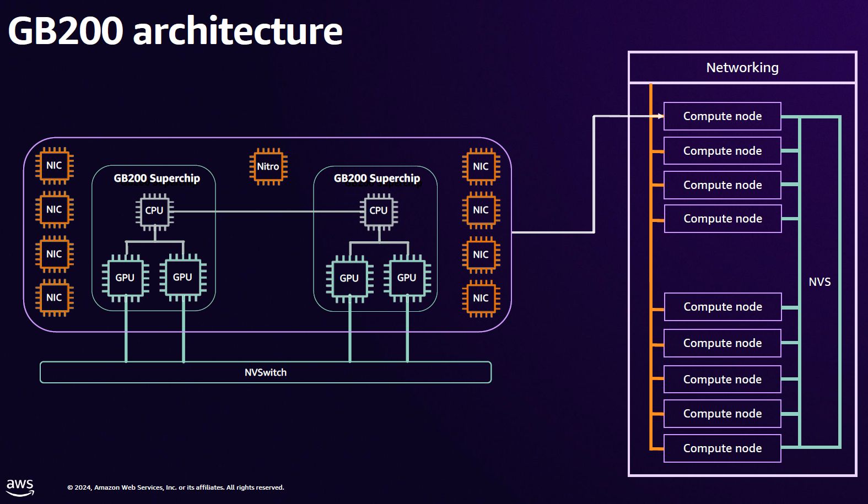Select the second NIC chip in the left column

(x=54, y=209)
